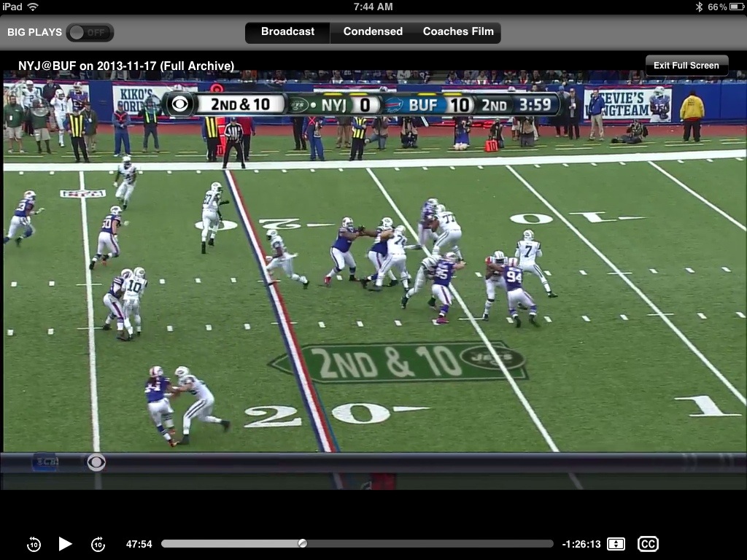Play the video

[65, 544]
